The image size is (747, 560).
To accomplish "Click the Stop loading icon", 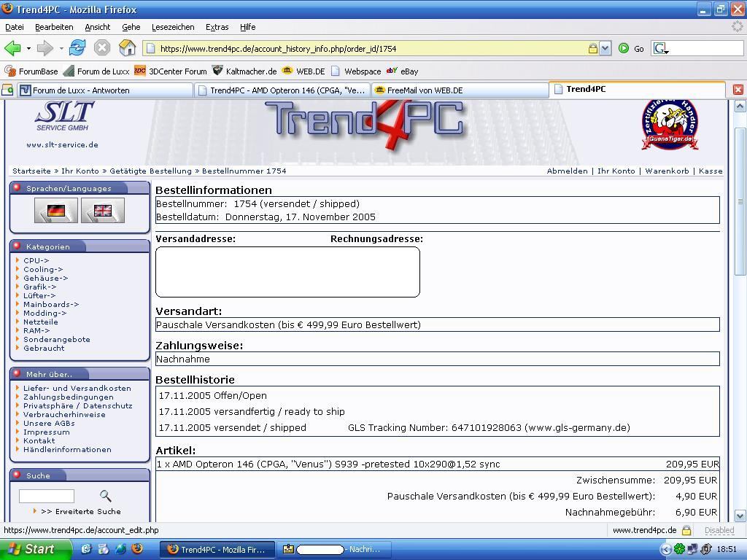I will 101,48.
